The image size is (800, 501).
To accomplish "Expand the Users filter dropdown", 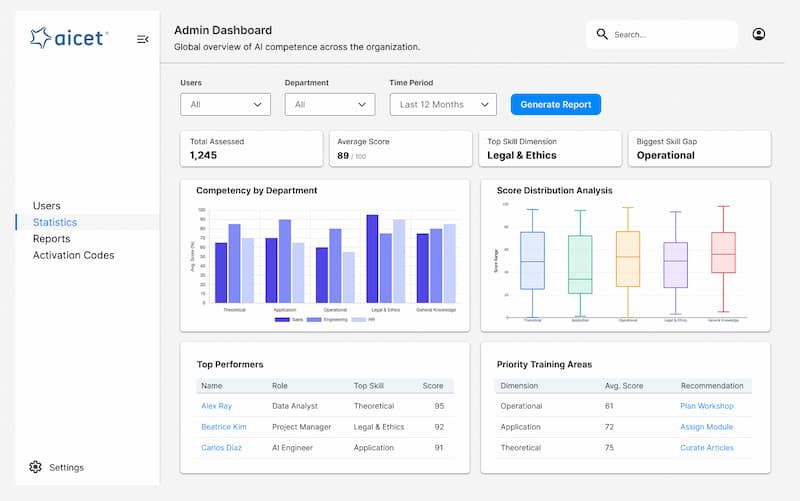I will (x=225, y=104).
